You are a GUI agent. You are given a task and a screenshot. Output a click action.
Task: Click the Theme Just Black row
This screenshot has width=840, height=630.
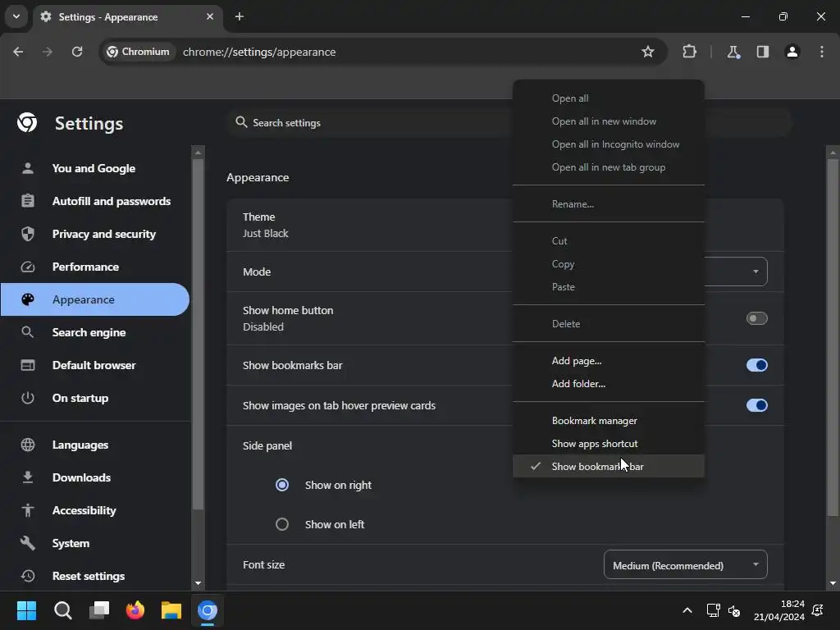coord(370,225)
